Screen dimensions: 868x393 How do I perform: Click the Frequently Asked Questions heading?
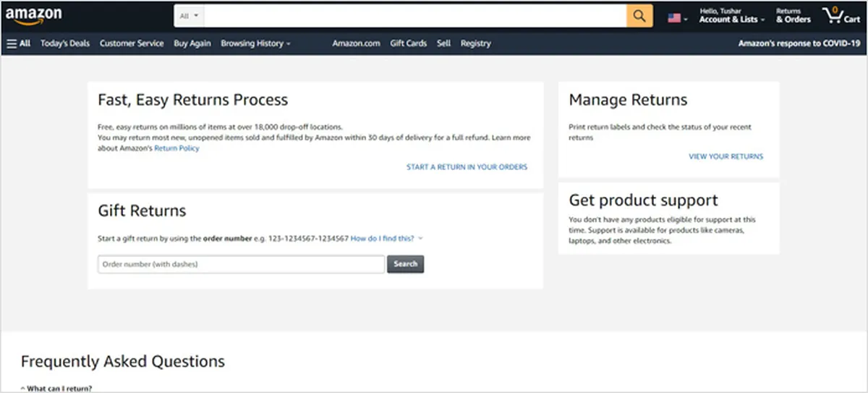(x=123, y=361)
